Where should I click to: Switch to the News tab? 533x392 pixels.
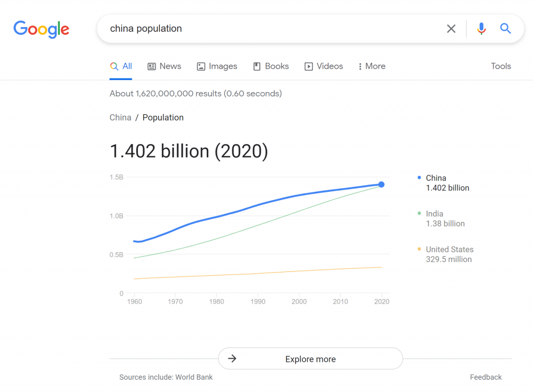click(x=164, y=66)
